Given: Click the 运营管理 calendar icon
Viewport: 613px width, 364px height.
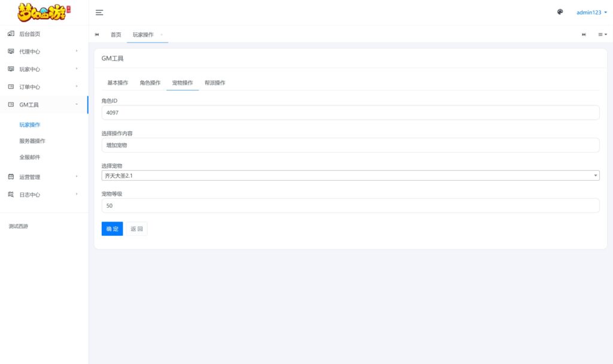Looking at the screenshot, I should tap(11, 177).
